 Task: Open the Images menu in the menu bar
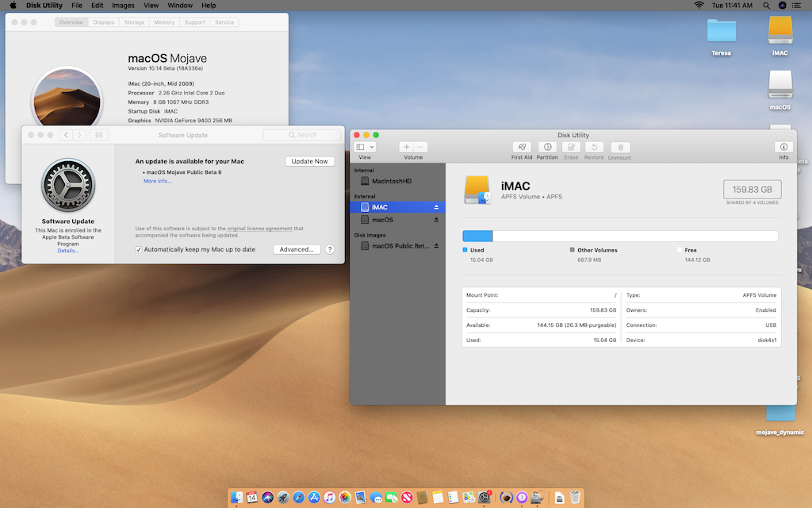coord(123,6)
